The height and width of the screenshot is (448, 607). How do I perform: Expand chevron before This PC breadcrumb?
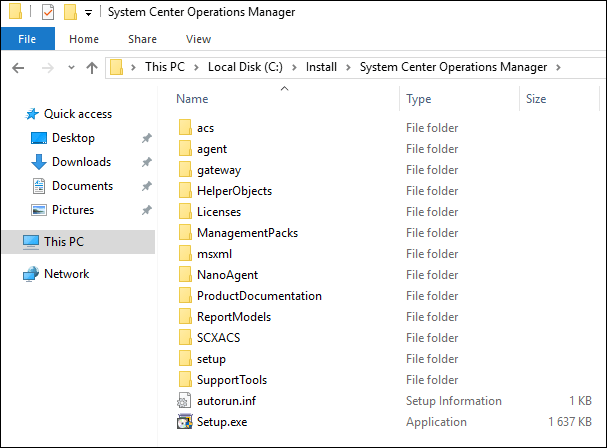134,67
